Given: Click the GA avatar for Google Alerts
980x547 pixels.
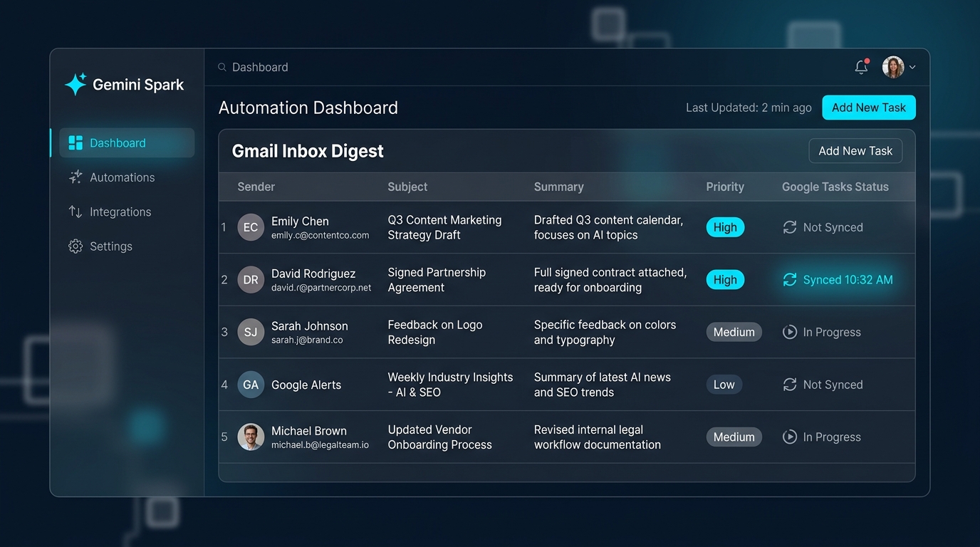Looking at the screenshot, I should [251, 385].
